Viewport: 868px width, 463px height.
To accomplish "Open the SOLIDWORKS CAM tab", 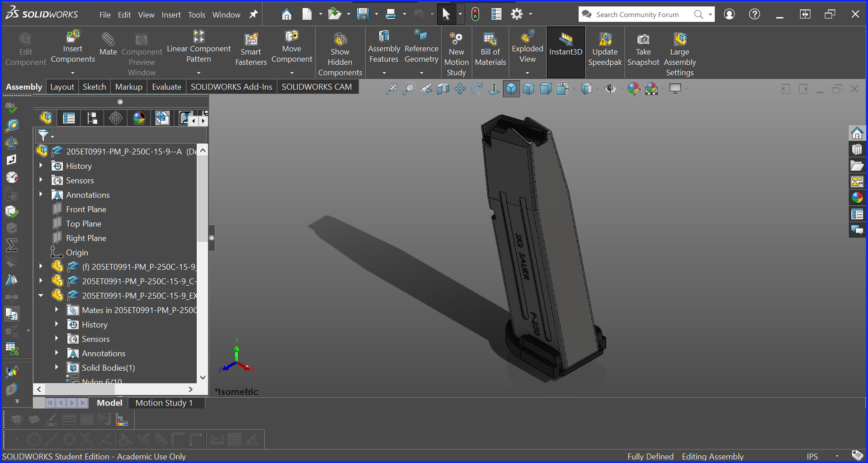I will pos(316,87).
